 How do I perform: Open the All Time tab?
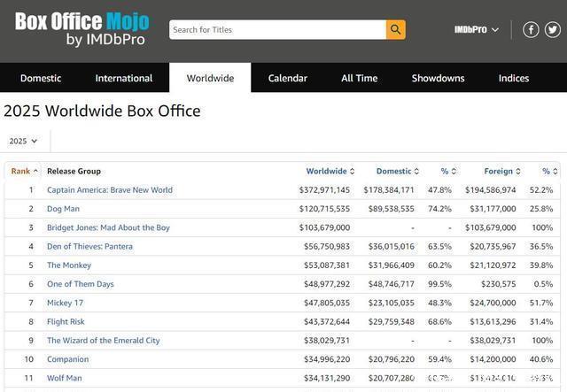click(359, 78)
